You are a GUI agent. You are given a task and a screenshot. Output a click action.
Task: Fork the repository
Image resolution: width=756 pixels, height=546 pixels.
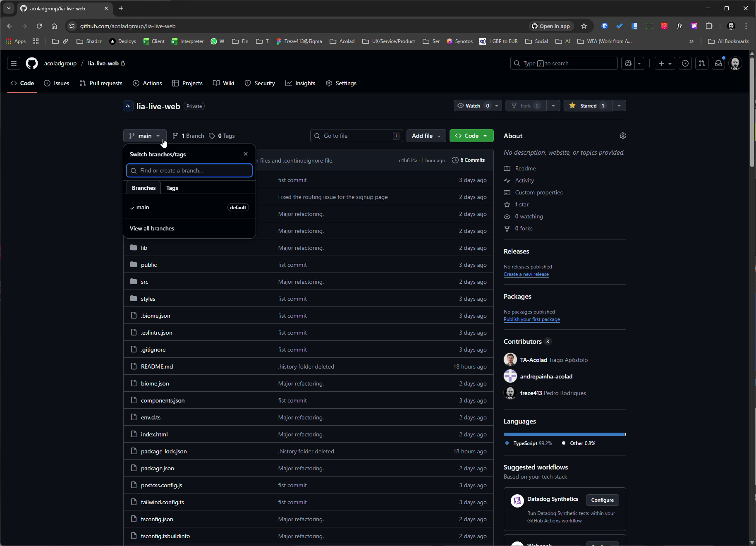[525, 105]
